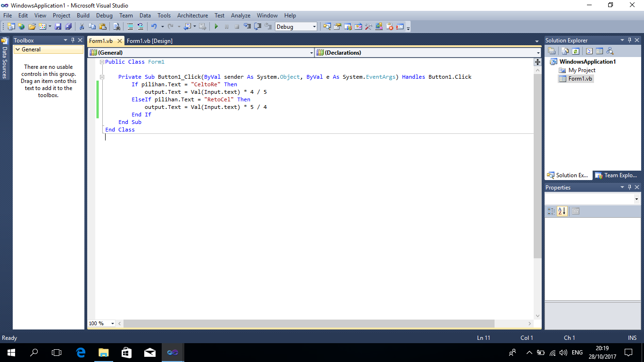Show All Files in Solution Explorer

click(565, 50)
